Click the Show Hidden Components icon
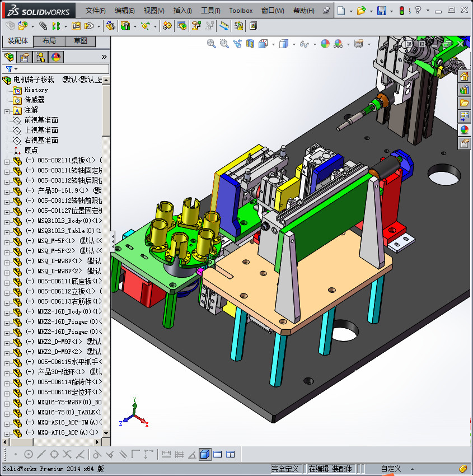 [x=111, y=26]
